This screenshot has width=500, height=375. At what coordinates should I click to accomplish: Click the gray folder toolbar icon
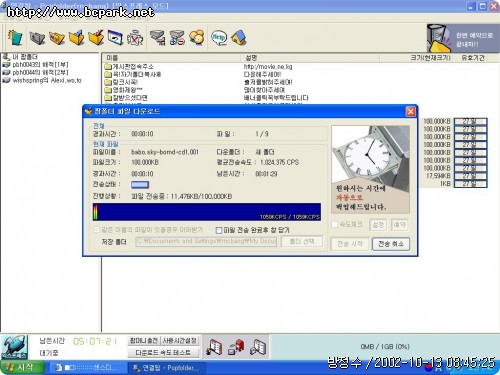point(37,38)
